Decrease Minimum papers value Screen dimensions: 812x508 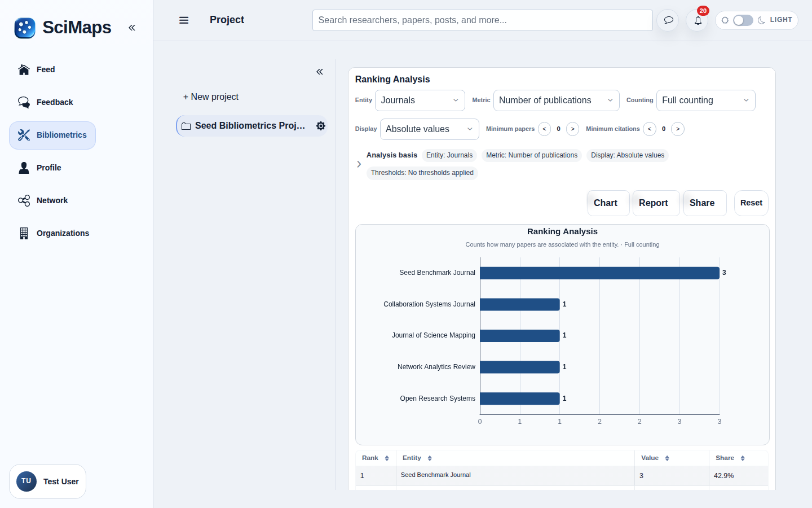click(544, 129)
